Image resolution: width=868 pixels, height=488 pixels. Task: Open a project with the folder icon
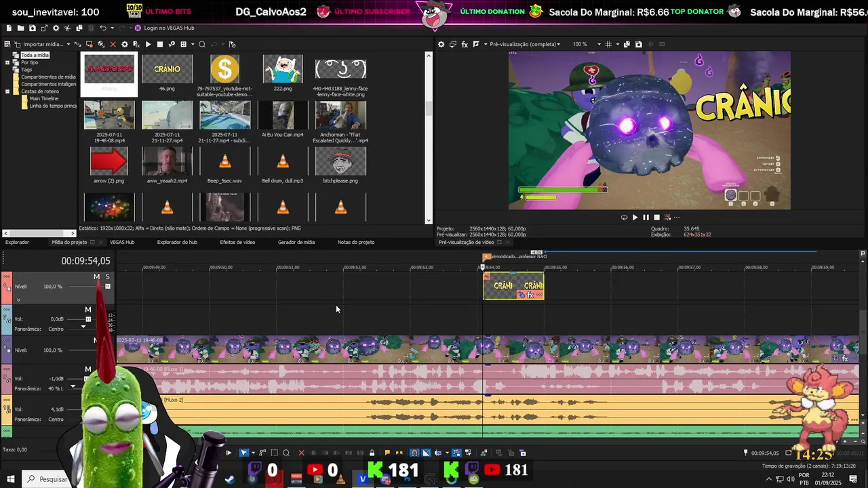20,28
